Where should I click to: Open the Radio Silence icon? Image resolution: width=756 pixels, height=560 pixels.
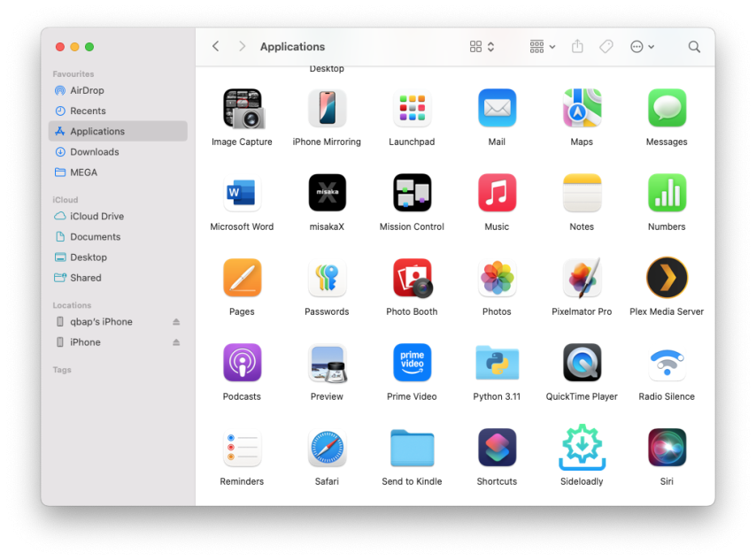coord(667,364)
